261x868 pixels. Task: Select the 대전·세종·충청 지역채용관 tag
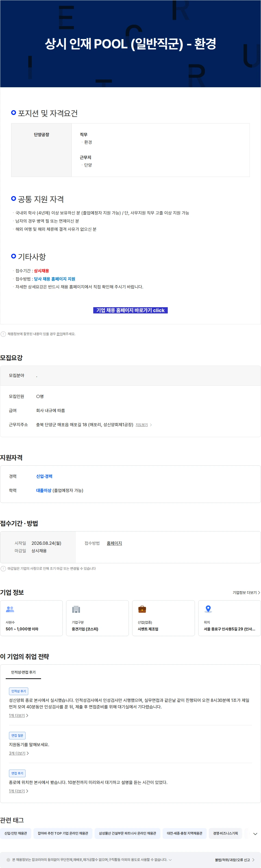pyautogui.click(x=184, y=833)
